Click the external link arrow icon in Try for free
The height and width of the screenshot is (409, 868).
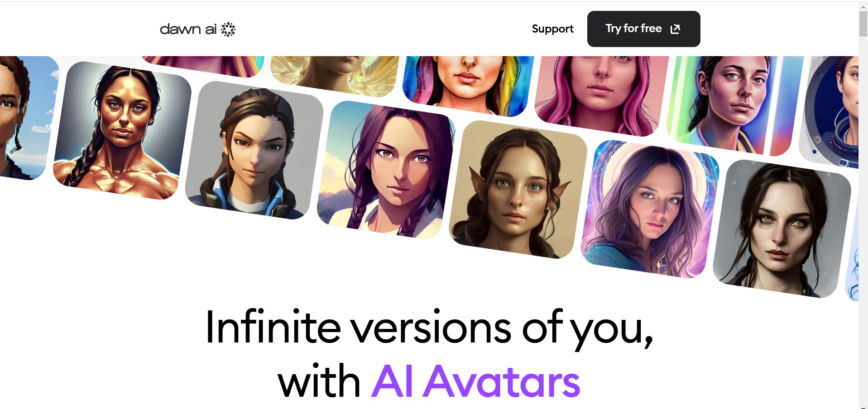[675, 29]
